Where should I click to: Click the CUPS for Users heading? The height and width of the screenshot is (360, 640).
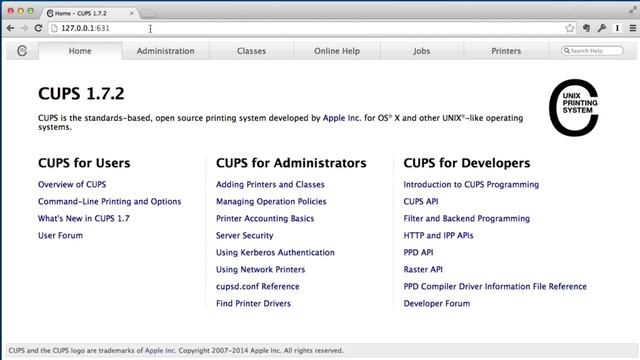[84, 163]
